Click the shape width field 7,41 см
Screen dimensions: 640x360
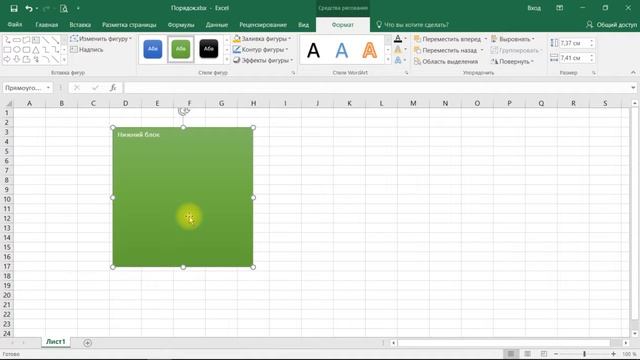click(x=573, y=58)
